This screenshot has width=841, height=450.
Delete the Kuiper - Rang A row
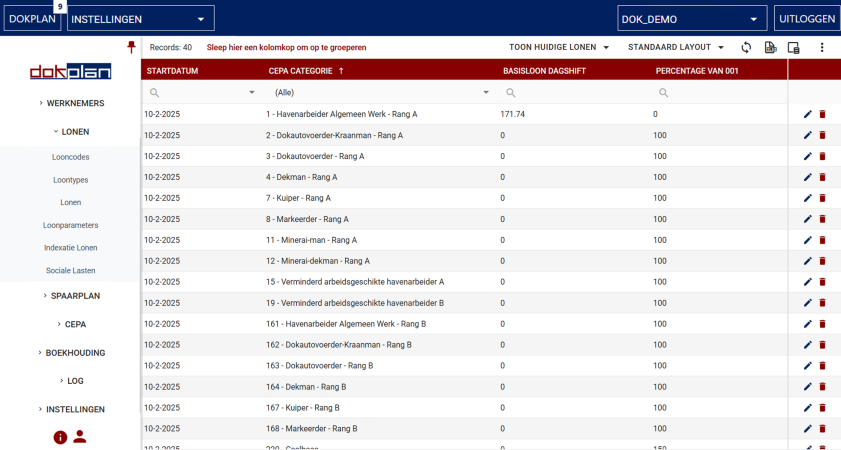[x=822, y=198]
